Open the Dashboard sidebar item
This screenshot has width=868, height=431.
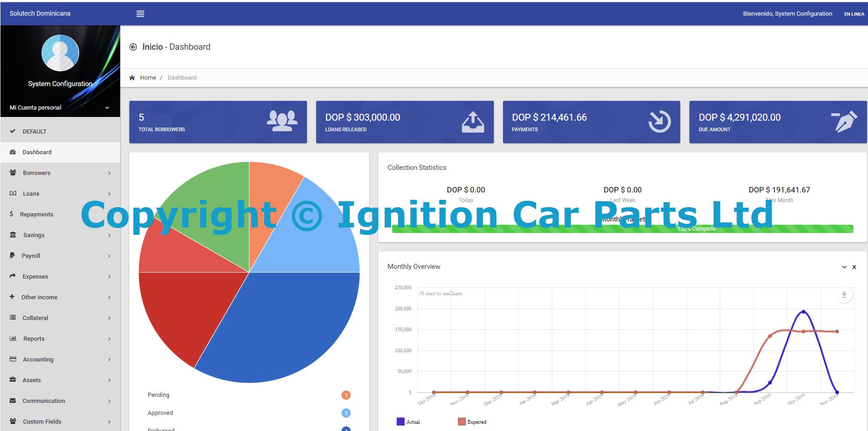[37, 152]
